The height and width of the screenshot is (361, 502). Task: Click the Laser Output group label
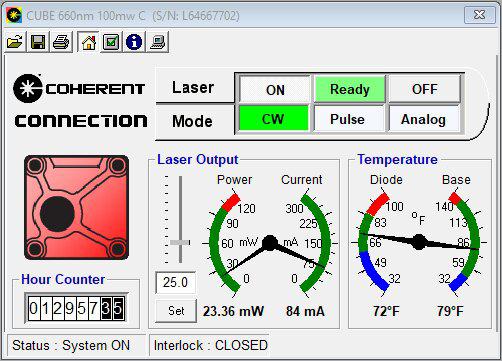pos(198,160)
